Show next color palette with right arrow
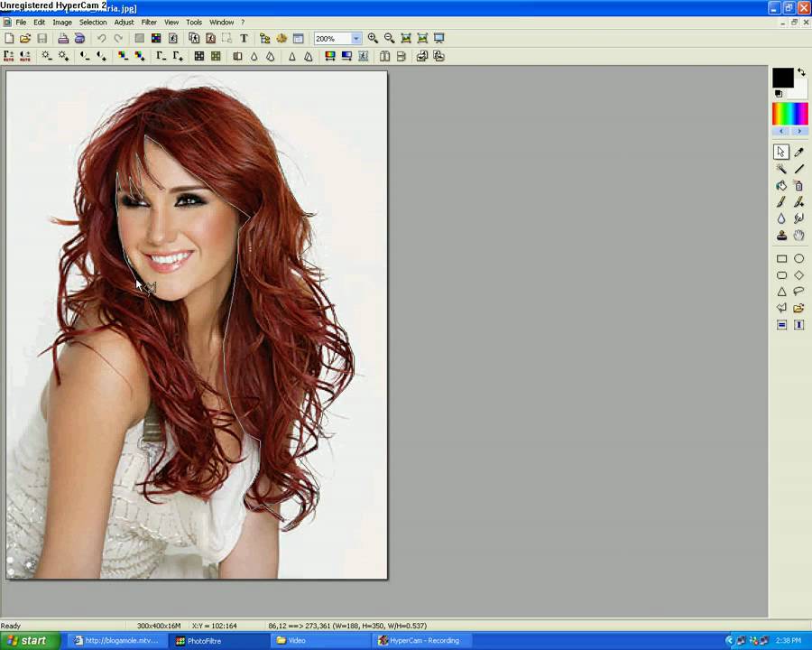The image size is (812, 650). pos(799,131)
